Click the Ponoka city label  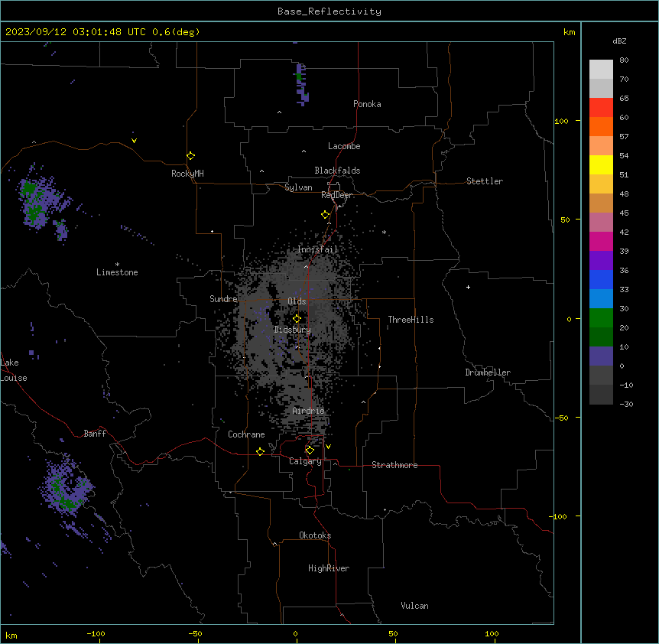[x=367, y=104]
